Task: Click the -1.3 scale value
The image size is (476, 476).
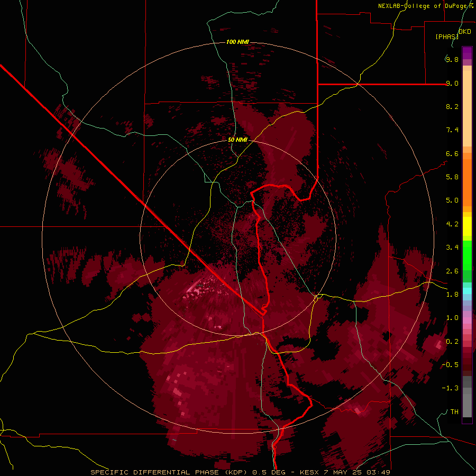Action: tap(450, 388)
